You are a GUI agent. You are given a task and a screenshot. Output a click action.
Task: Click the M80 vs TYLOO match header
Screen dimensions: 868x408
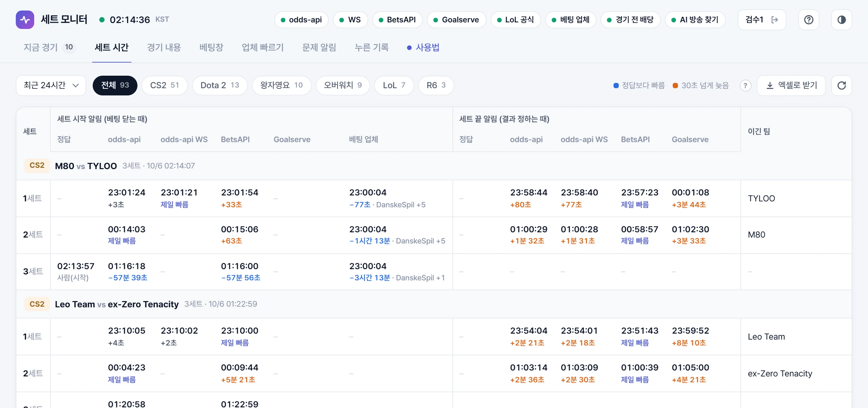[434, 166]
